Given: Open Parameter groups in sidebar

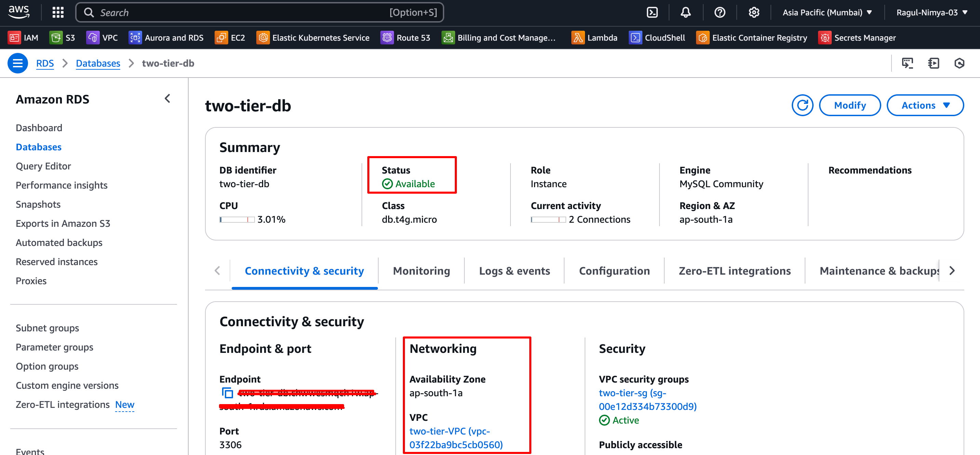Looking at the screenshot, I should click(54, 347).
